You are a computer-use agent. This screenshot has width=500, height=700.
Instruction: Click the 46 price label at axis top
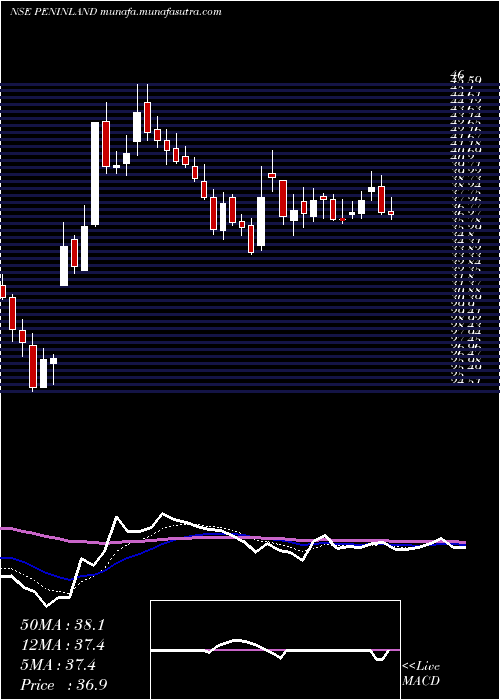458,74
